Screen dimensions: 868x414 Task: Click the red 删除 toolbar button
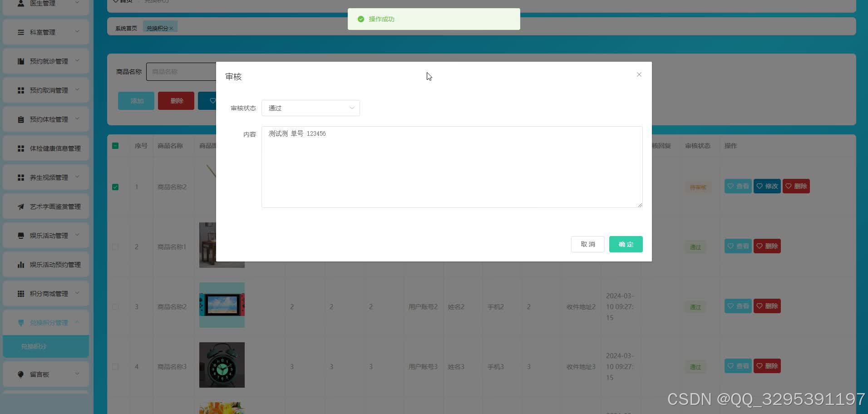tap(176, 101)
